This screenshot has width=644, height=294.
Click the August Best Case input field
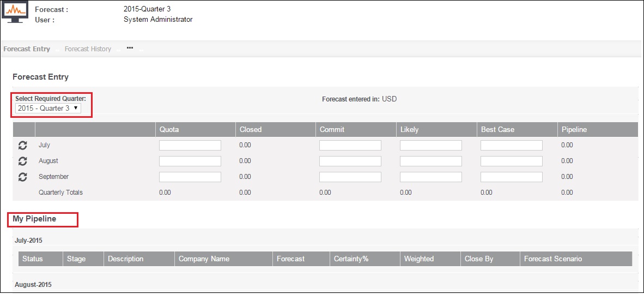coord(512,161)
